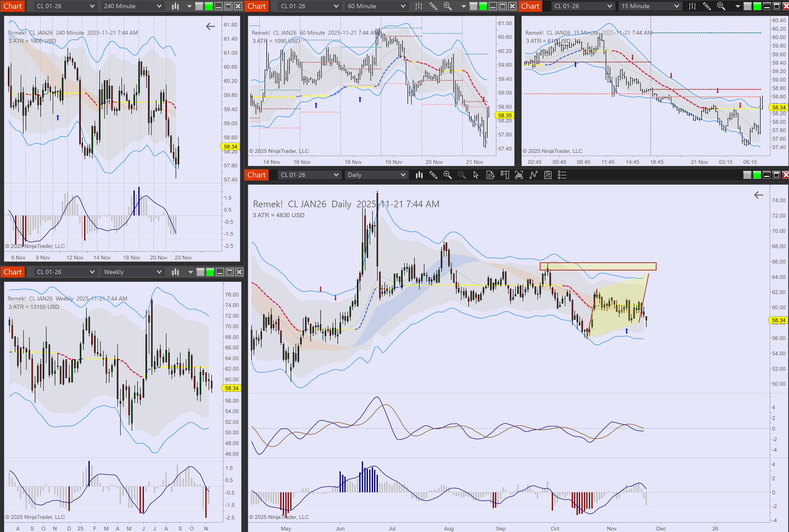Click 58.34 price marker on Weekly chart axis
Image resolution: width=789 pixels, height=532 pixels.
point(231,388)
